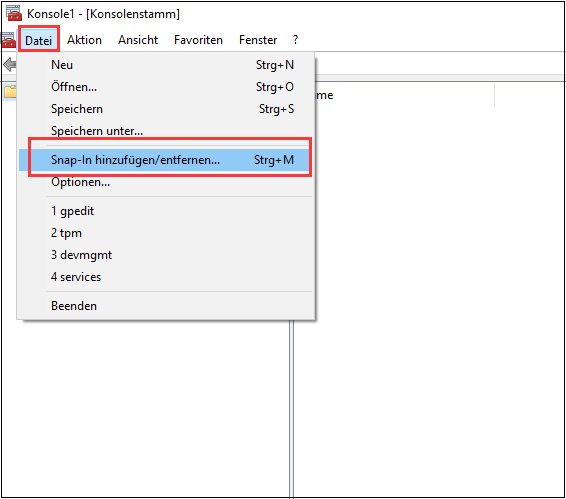
Task: Open the Favoriten menu
Action: 198,40
